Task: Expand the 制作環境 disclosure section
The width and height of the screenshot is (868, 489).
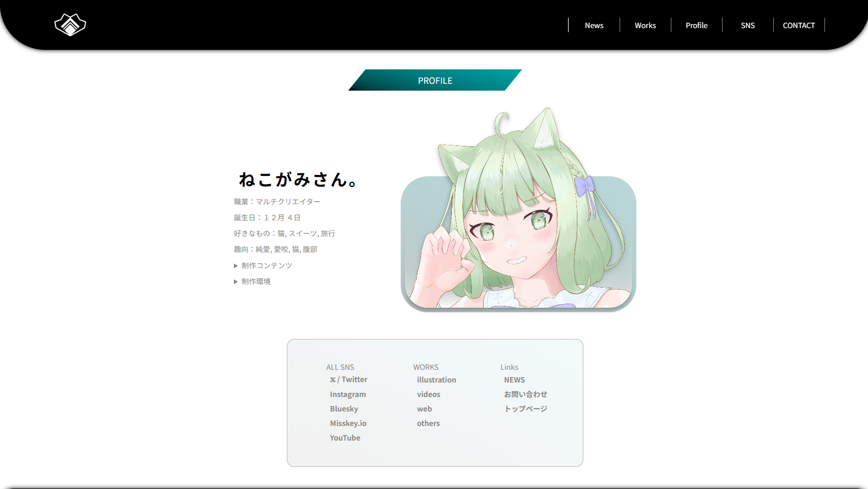Action: (252, 281)
